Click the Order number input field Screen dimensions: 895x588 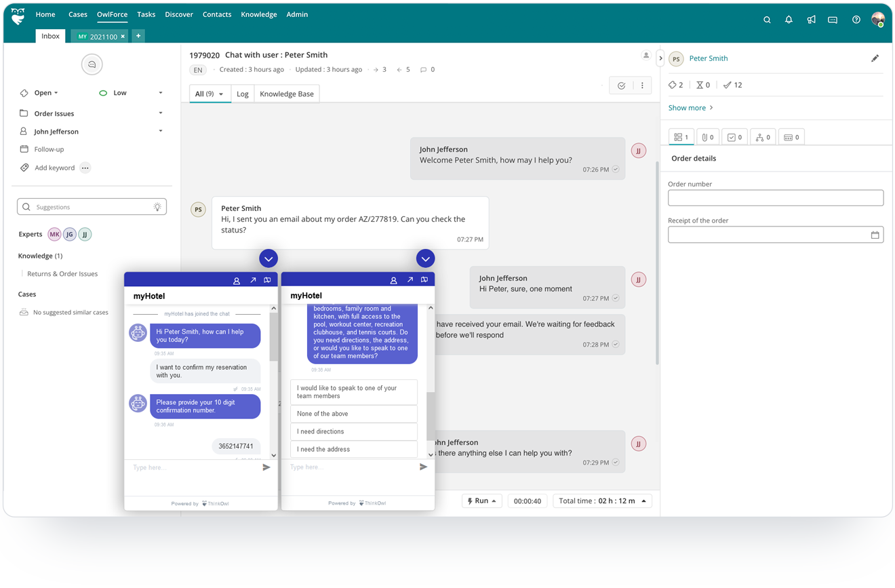(775, 198)
